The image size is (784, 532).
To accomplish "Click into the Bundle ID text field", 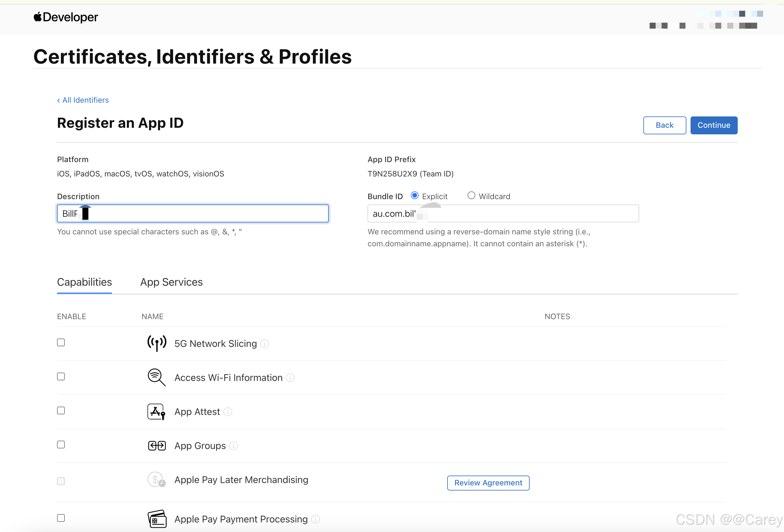I will pos(533,213).
